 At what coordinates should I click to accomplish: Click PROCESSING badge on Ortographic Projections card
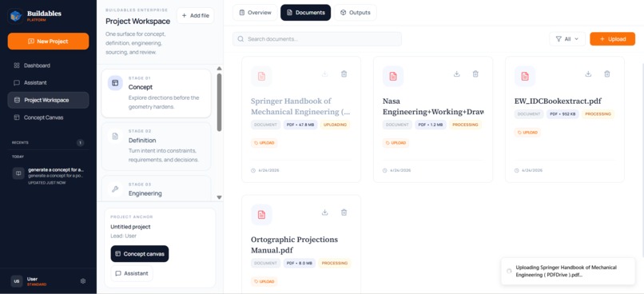[x=335, y=263]
